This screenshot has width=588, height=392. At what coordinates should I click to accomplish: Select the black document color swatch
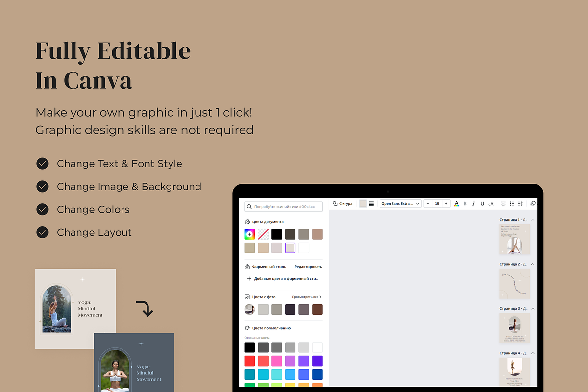[x=277, y=234]
